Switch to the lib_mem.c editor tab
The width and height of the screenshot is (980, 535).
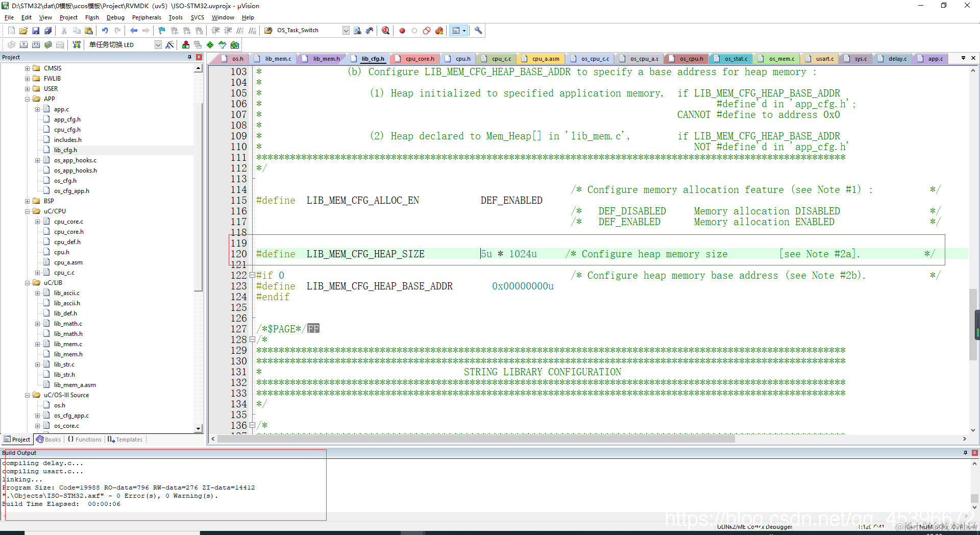(x=274, y=59)
